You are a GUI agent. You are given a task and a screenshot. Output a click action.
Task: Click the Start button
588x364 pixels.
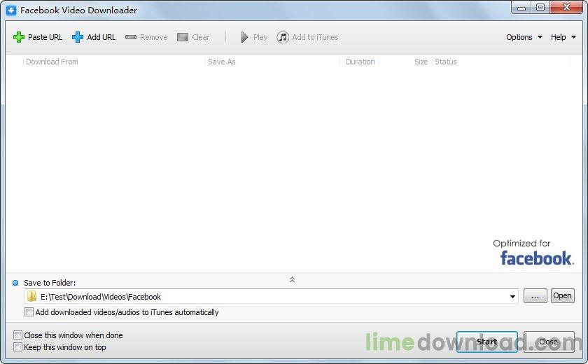click(487, 342)
